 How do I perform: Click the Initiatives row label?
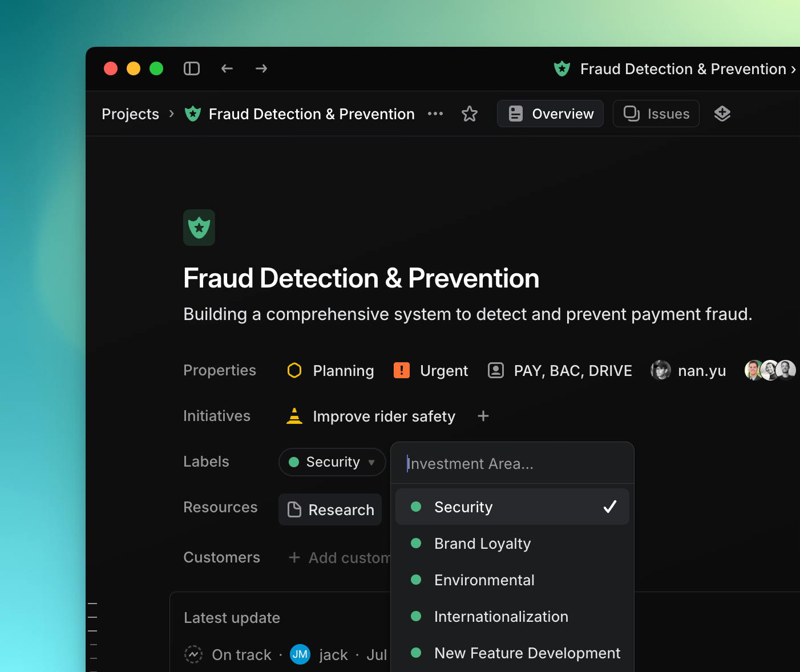click(217, 416)
